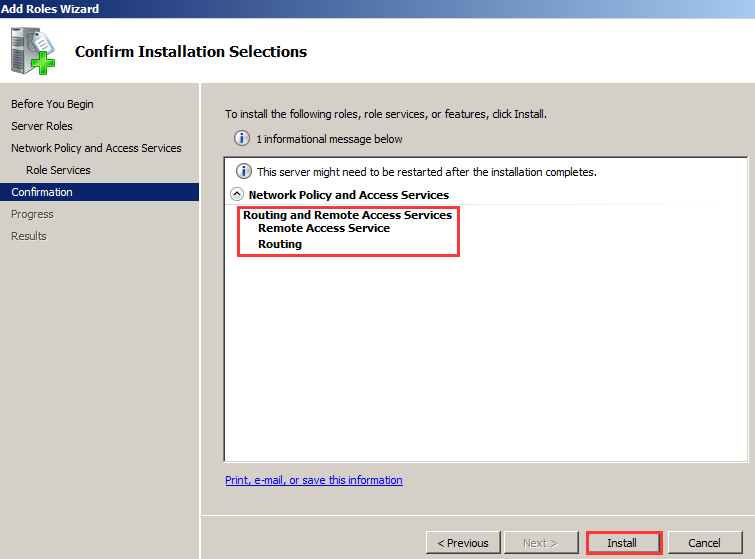The width and height of the screenshot is (755, 559).
Task: Click the info icon beside '1 informational message below'
Action: (242, 139)
